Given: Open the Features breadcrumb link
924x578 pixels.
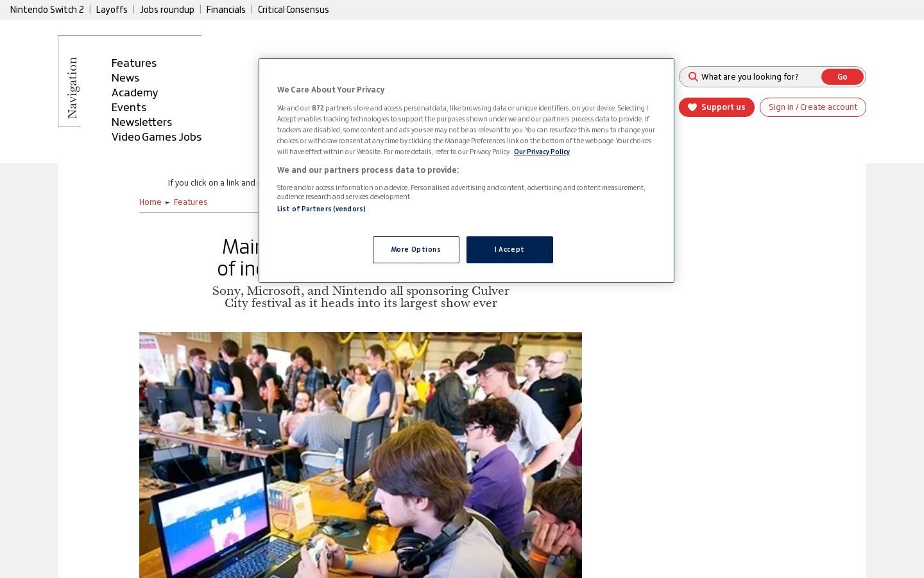Looking at the screenshot, I should (191, 202).
